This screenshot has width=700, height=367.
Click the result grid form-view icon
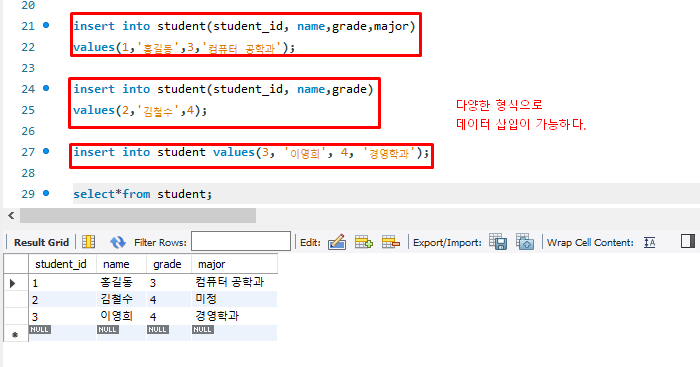tap(88, 242)
